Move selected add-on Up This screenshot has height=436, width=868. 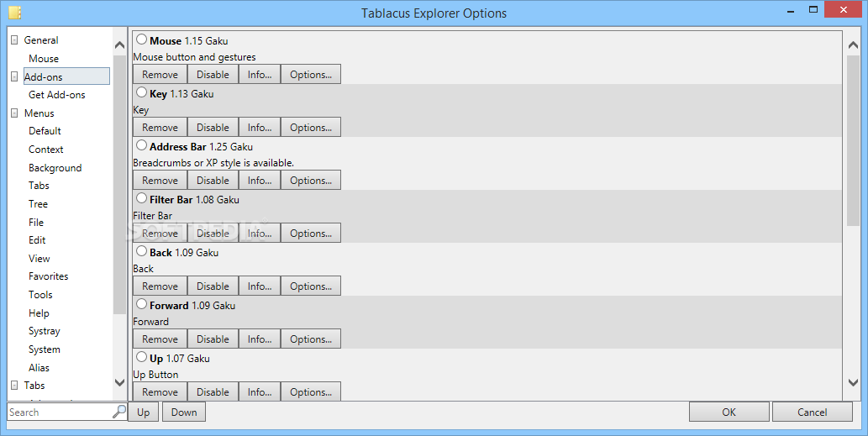(144, 412)
